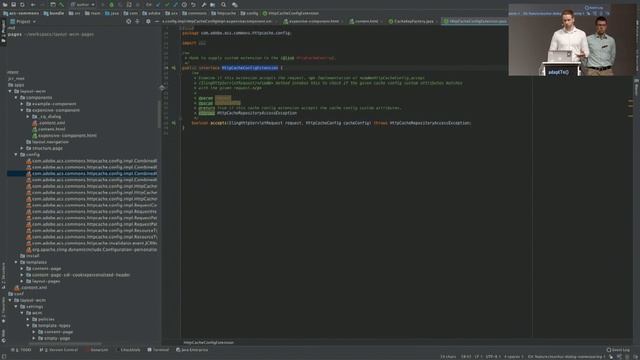Toggle the Favorites tool window stripe button
This screenshot has height=360, width=640.
pos(3,309)
